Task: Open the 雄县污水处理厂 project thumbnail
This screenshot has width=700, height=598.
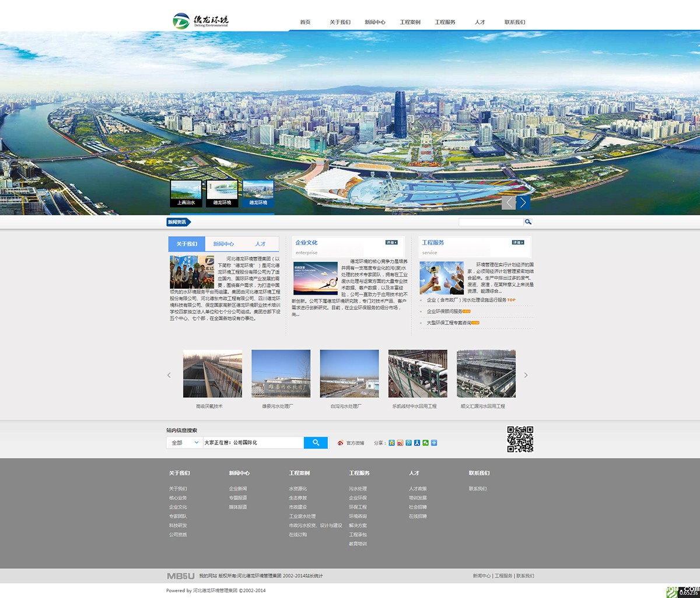Action: (281, 374)
